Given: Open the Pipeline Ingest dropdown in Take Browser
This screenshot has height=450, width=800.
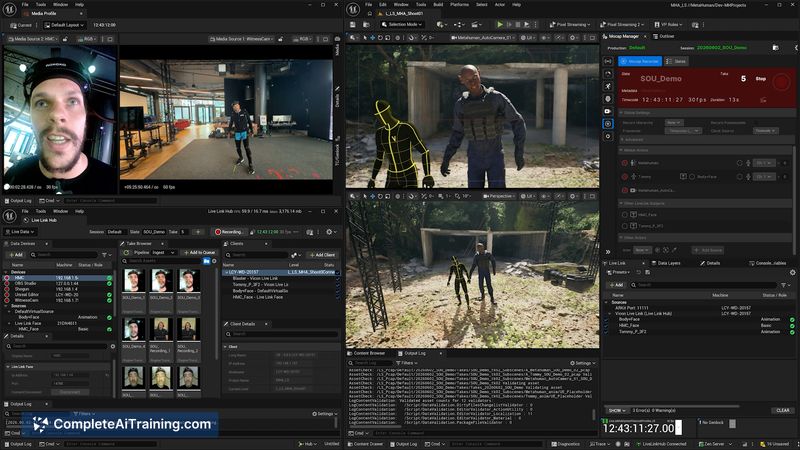Looking at the screenshot, I should tap(164, 253).
